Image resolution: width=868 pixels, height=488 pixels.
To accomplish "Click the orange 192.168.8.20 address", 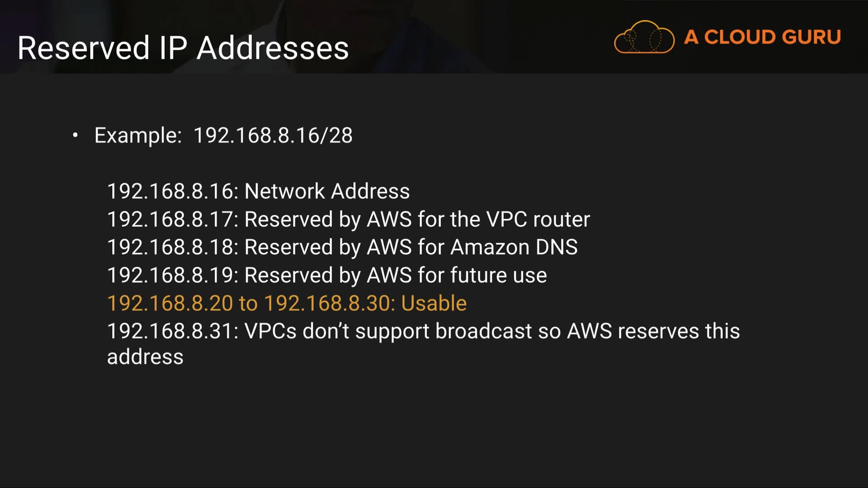I will click(170, 303).
